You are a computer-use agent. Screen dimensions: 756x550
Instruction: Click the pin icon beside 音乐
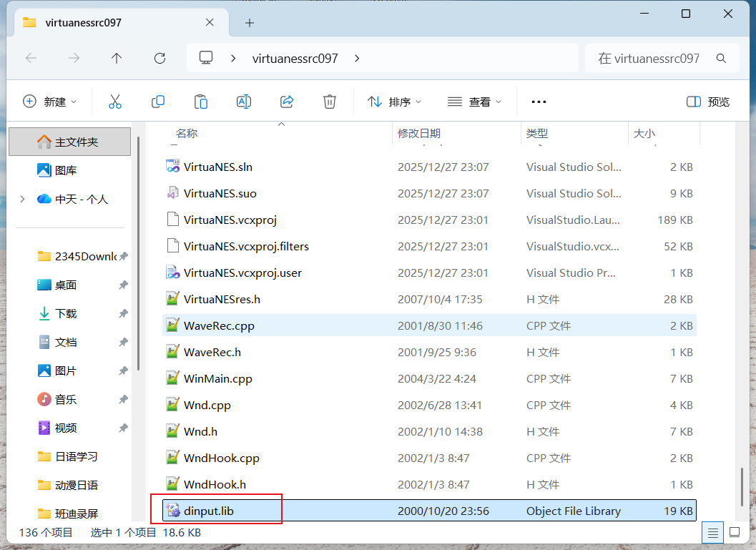click(124, 399)
